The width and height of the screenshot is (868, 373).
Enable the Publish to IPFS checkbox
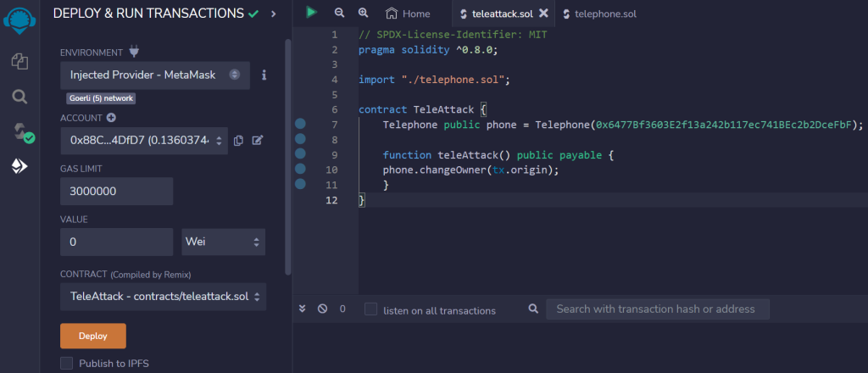(x=66, y=363)
